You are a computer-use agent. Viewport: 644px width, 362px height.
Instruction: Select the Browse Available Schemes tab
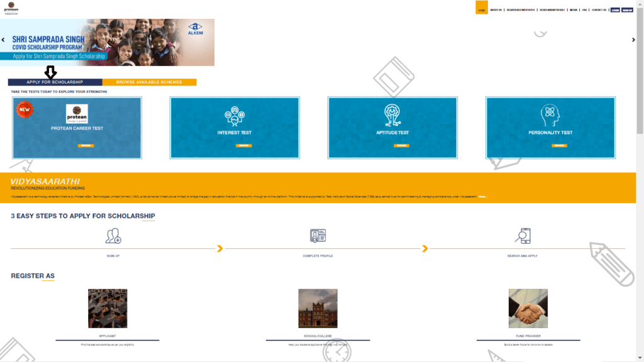pos(149,82)
